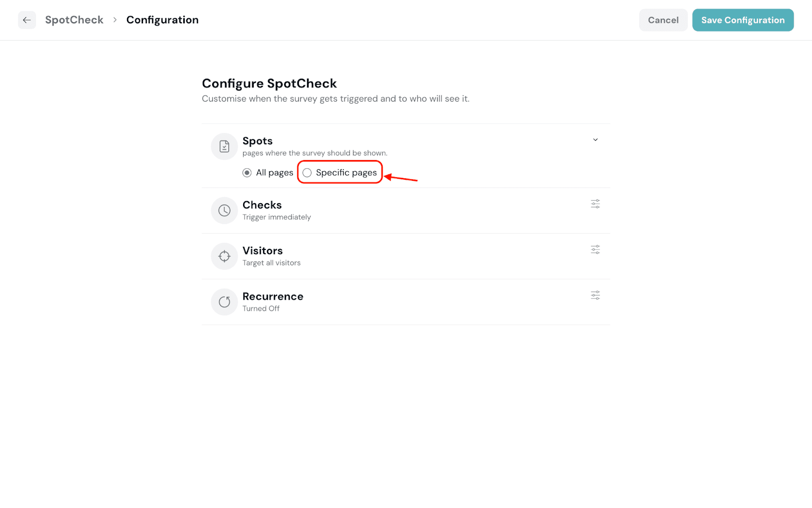
Task: Expand the Recurrence section heading
Action: 273,296
